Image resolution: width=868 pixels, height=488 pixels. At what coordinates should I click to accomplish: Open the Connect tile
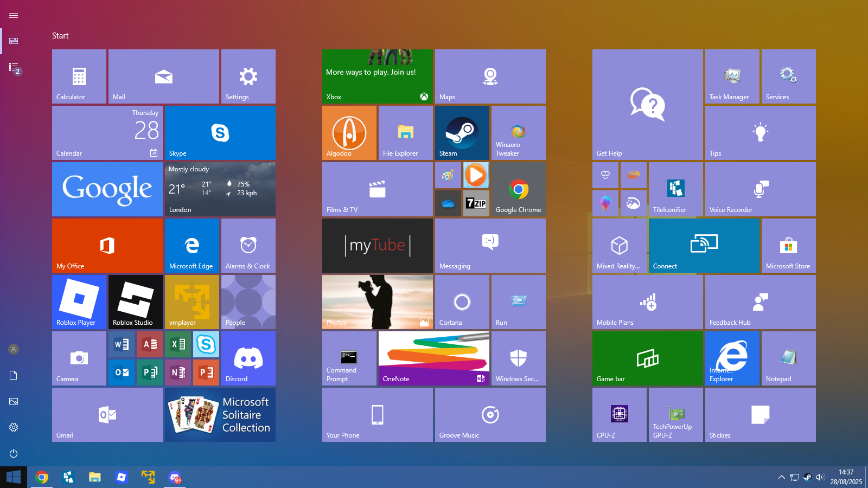tap(704, 246)
